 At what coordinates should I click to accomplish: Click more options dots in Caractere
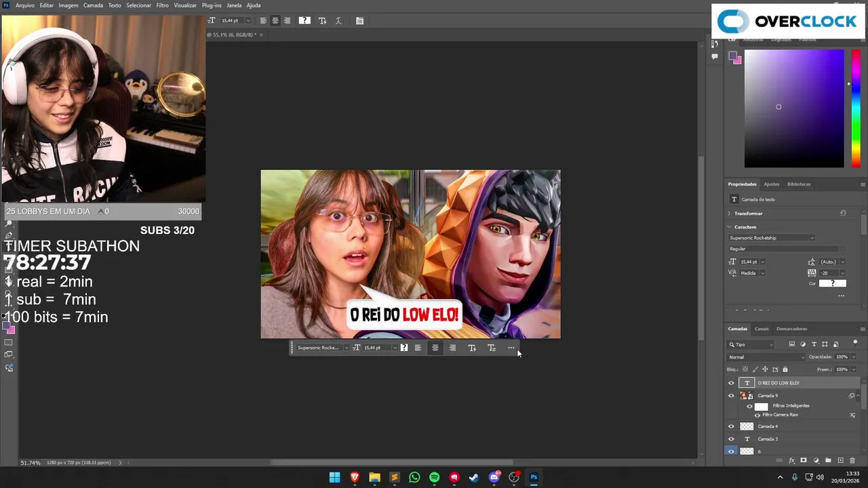point(842,296)
